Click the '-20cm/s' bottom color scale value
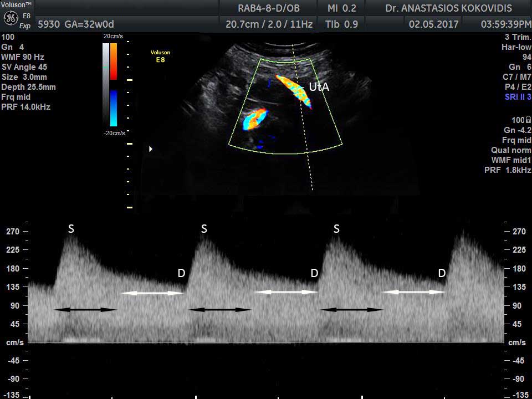 coord(114,133)
